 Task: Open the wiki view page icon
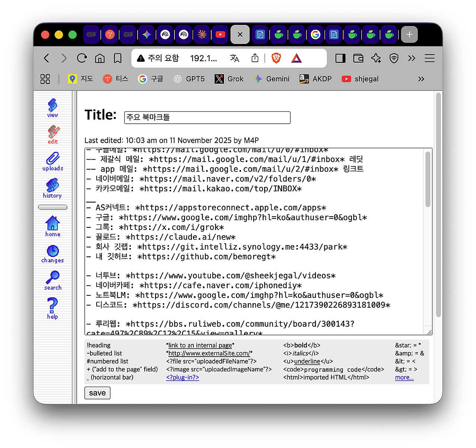52,107
